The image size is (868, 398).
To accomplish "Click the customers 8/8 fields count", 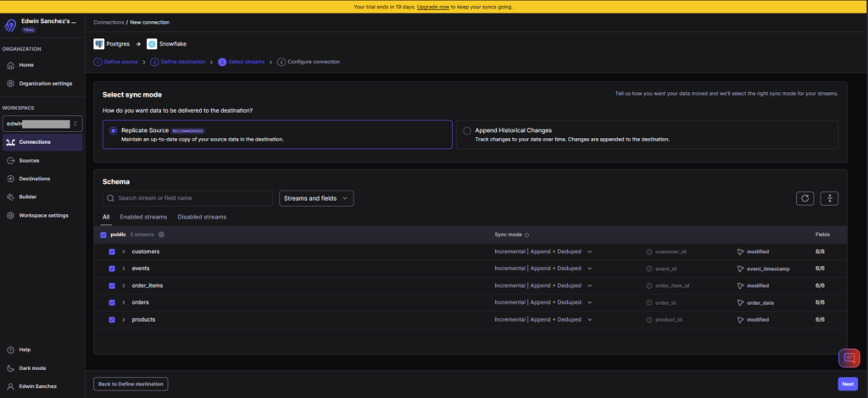I will [820, 252].
